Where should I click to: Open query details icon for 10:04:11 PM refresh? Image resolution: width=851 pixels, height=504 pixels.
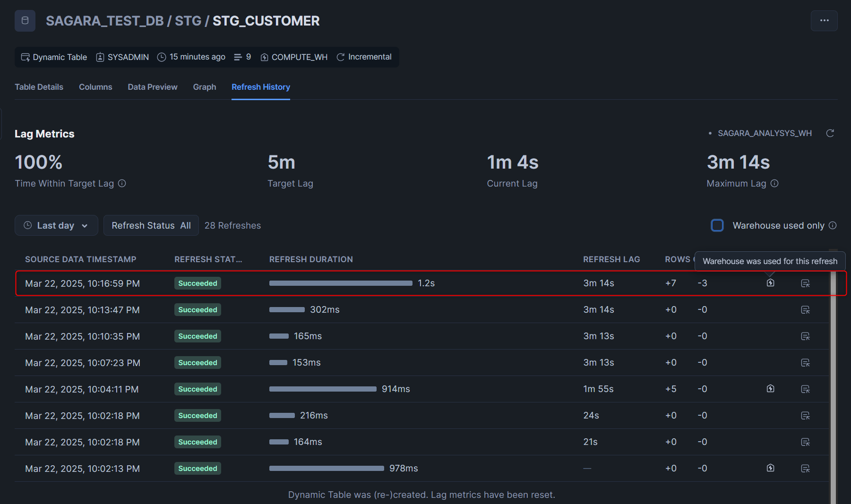[806, 389]
